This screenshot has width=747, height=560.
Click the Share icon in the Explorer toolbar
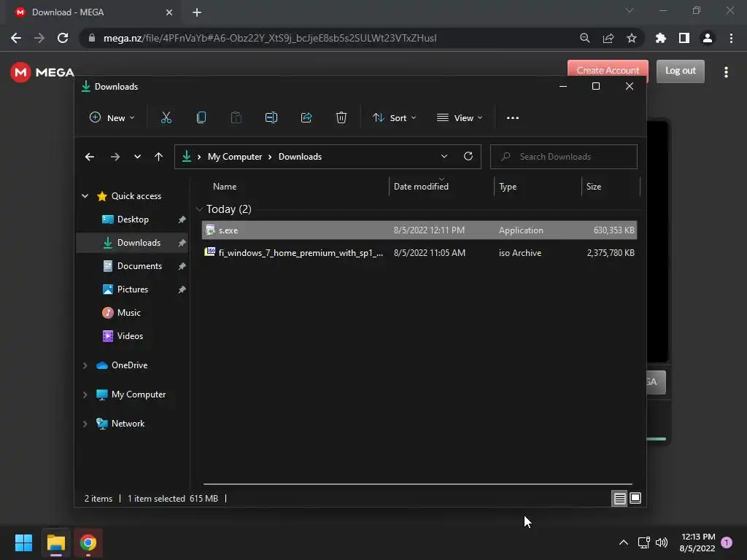point(306,117)
